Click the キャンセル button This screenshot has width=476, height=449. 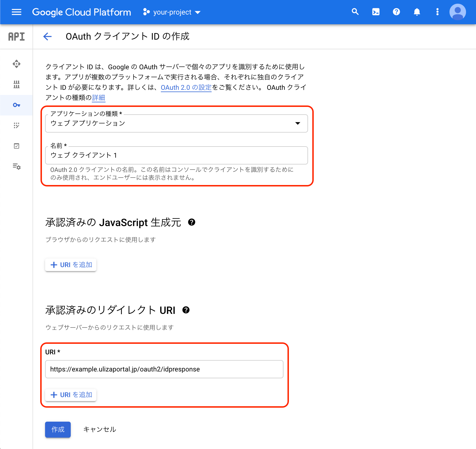[100, 429]
